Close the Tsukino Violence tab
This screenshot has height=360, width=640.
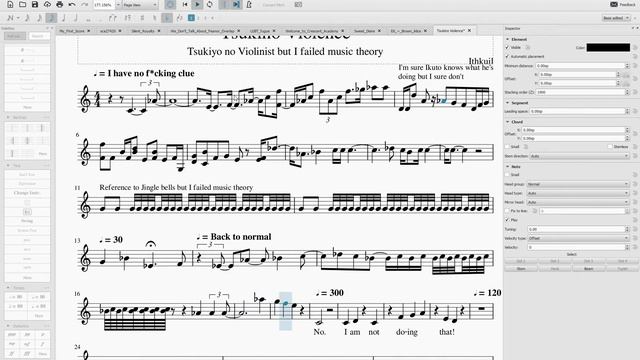tap(469, 31)
